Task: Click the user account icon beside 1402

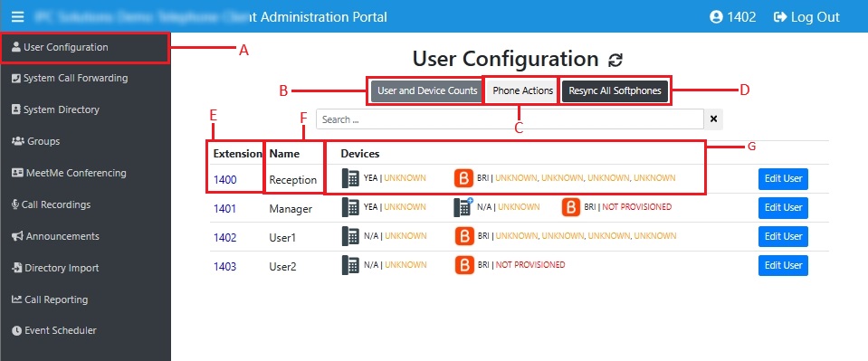Action: pos(716,17)
